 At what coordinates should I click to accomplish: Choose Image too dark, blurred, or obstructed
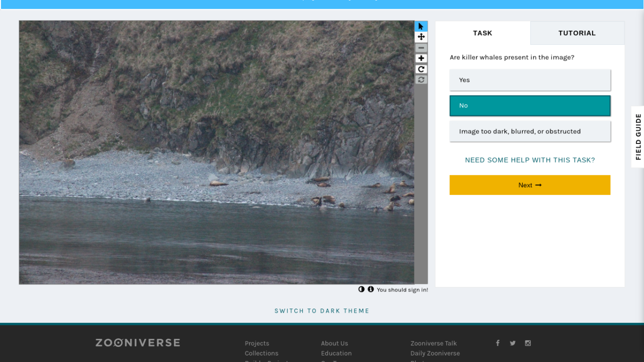(x=530, y=131)
